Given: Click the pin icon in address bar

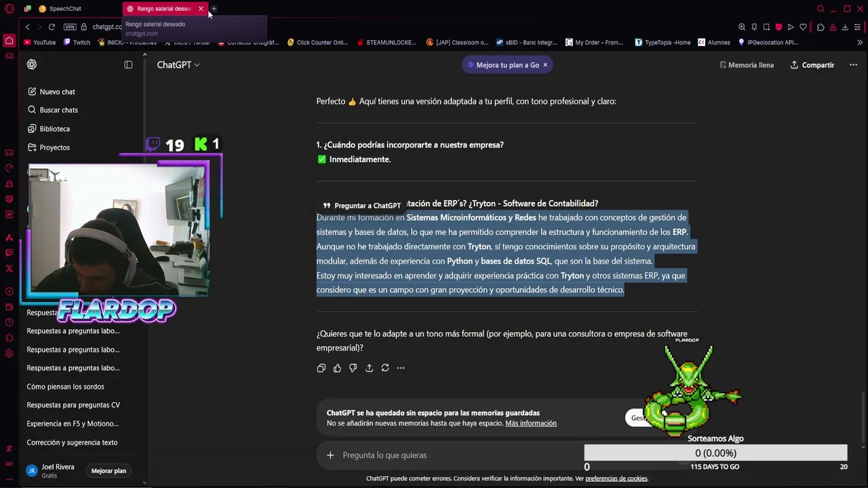Looking at the screenshot, I should click(x=754, y=27).
